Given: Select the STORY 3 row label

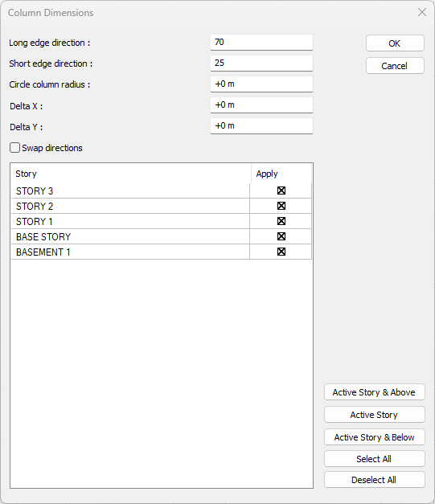Looking at the screenshot, I should [x=35, y=191].
